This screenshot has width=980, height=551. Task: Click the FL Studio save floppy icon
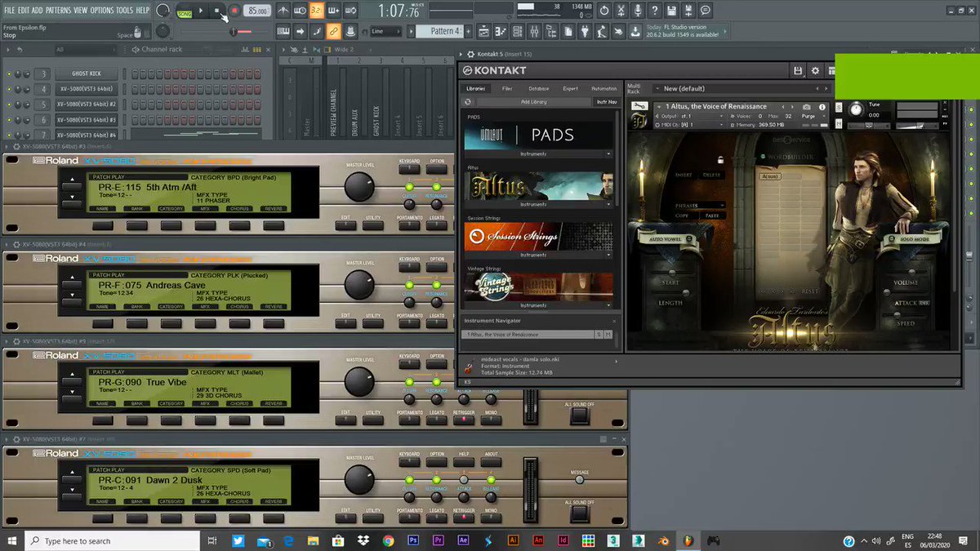pyautogui.click(x=672, y=11)
